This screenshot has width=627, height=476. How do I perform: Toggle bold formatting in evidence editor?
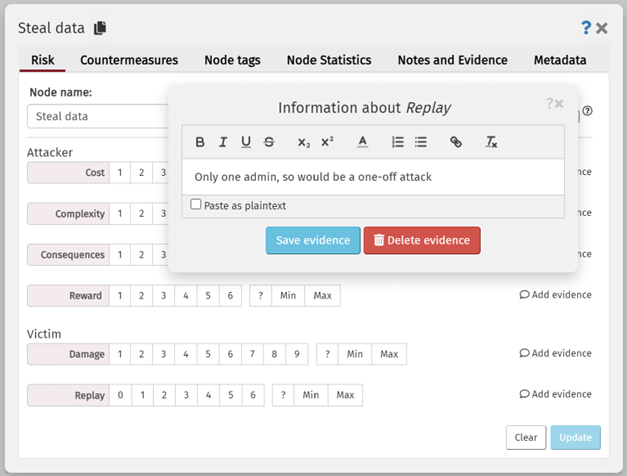(x=200, y=142)
